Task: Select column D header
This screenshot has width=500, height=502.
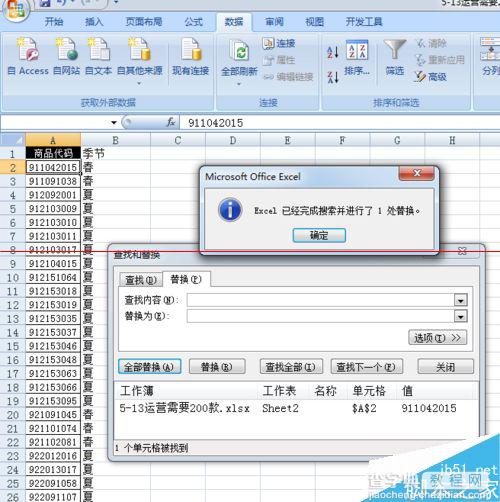Action: coord(233,140)
